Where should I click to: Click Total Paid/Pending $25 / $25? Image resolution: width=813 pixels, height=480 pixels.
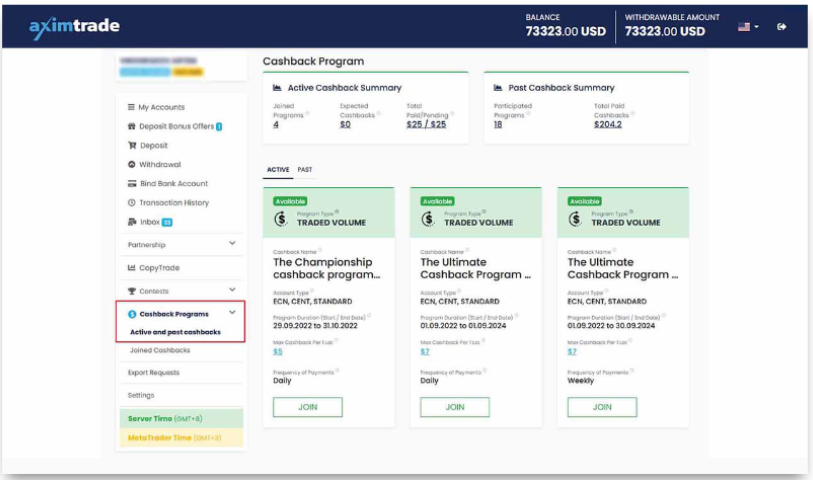(426, 124)
